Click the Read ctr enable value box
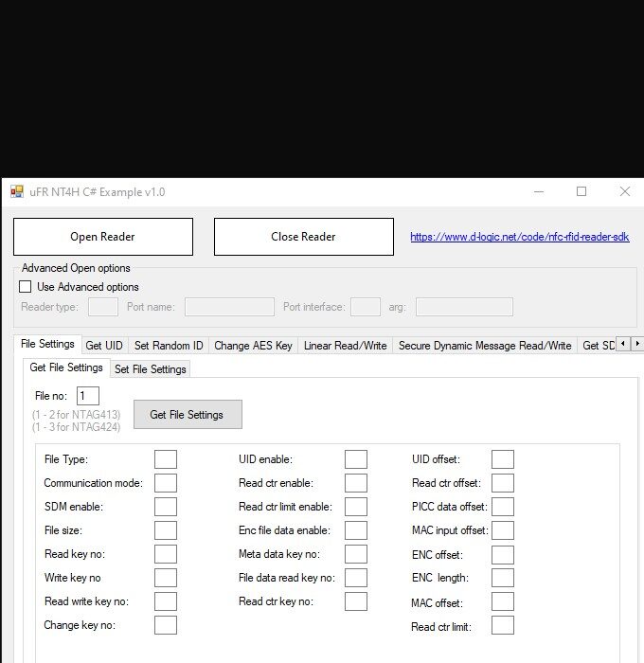 [355, 483]
